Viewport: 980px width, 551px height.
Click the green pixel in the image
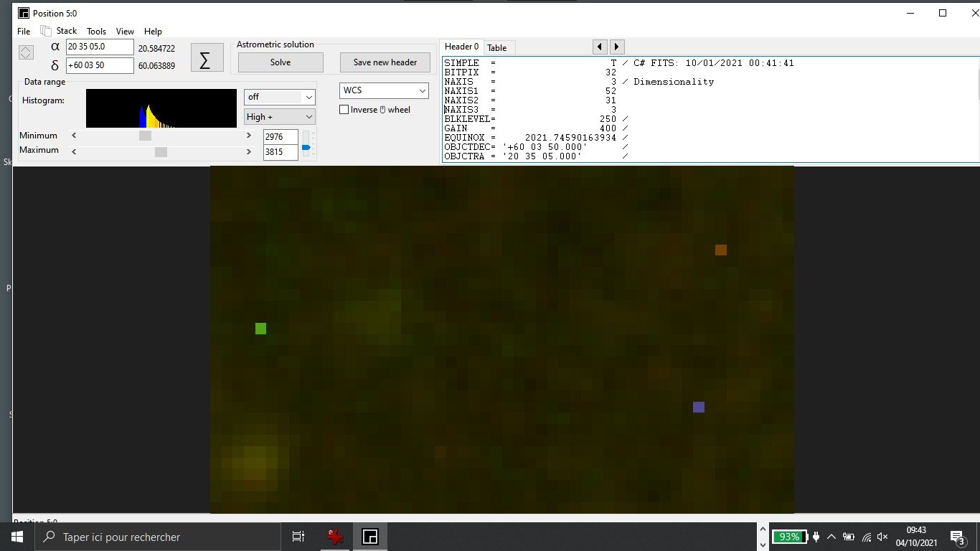[x=260, y=329]
